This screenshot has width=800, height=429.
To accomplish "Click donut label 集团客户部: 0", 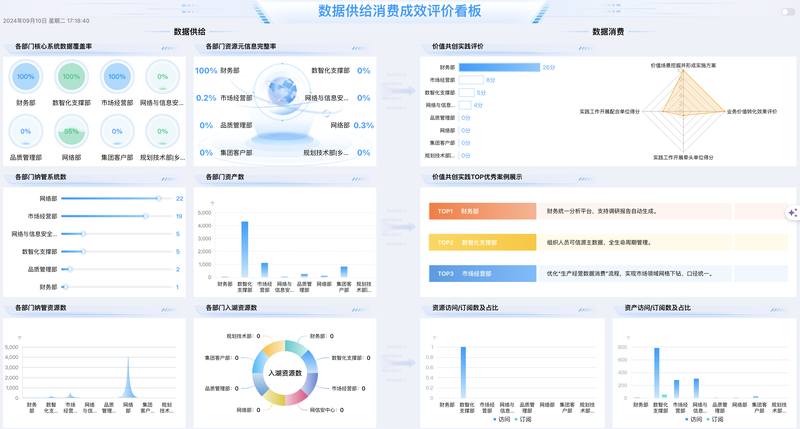I will point(222,358).
